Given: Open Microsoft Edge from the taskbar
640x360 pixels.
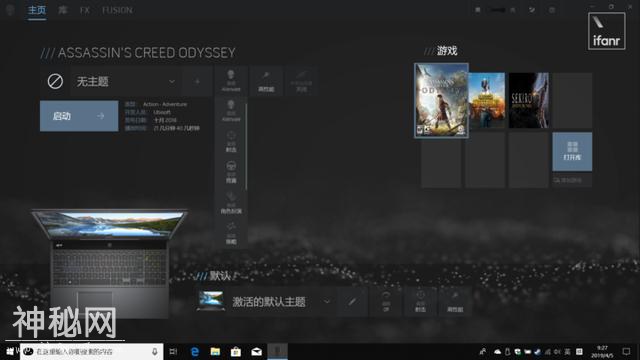Looking at the screenshot, I should click(x=195, y=351).
